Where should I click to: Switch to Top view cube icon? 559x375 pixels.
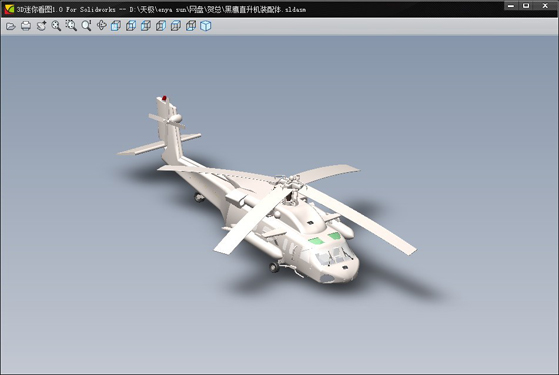(176, 26)
